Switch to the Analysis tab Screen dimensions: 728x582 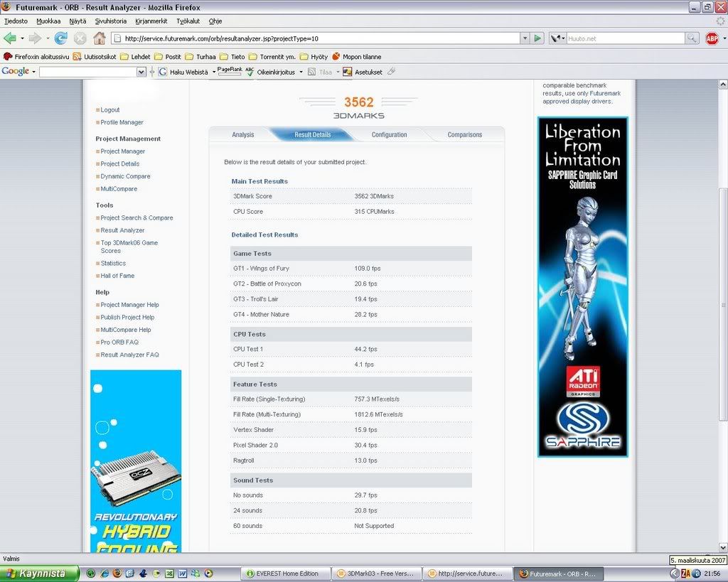click(x=243, y=134)
